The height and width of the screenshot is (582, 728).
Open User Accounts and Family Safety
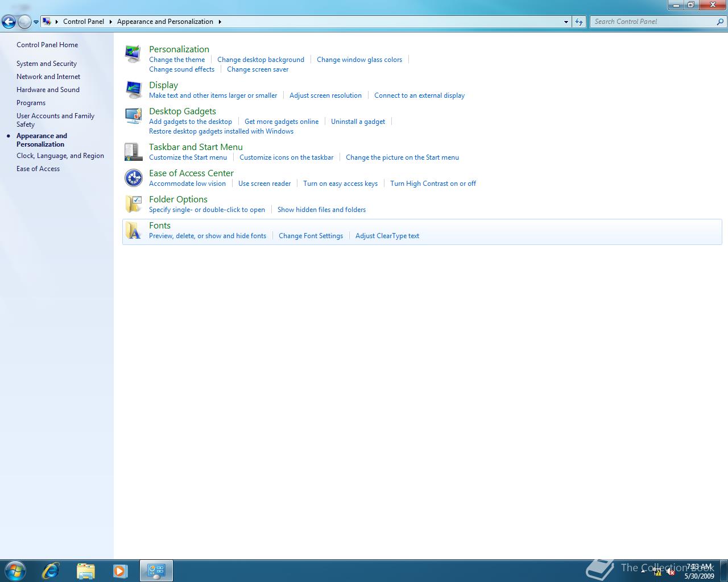[x=55, y=120]
